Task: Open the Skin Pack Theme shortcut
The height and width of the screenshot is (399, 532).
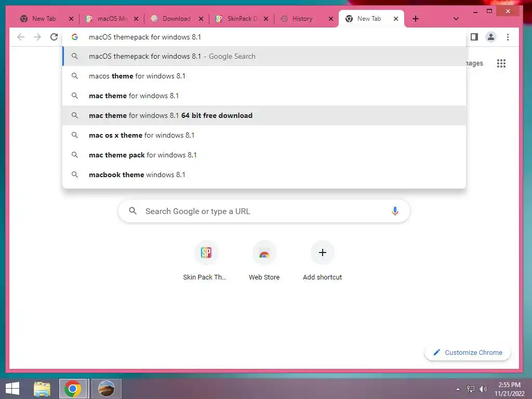Action: point(206,261)
